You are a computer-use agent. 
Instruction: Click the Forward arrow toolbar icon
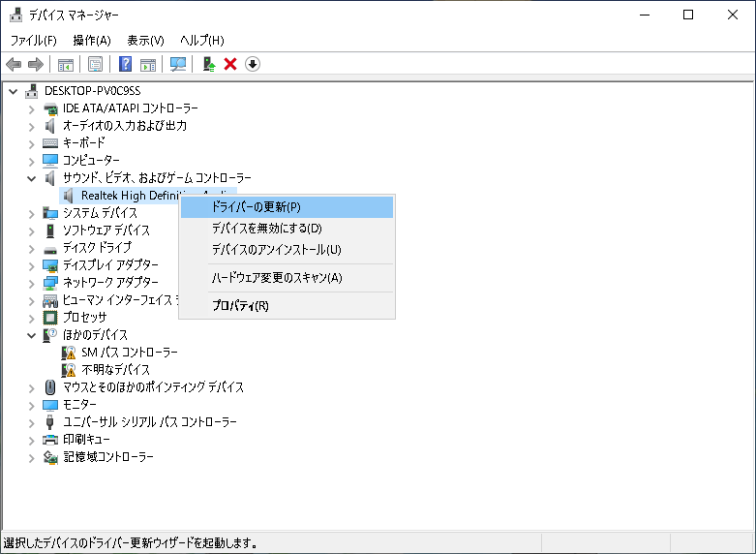point(36,64)
